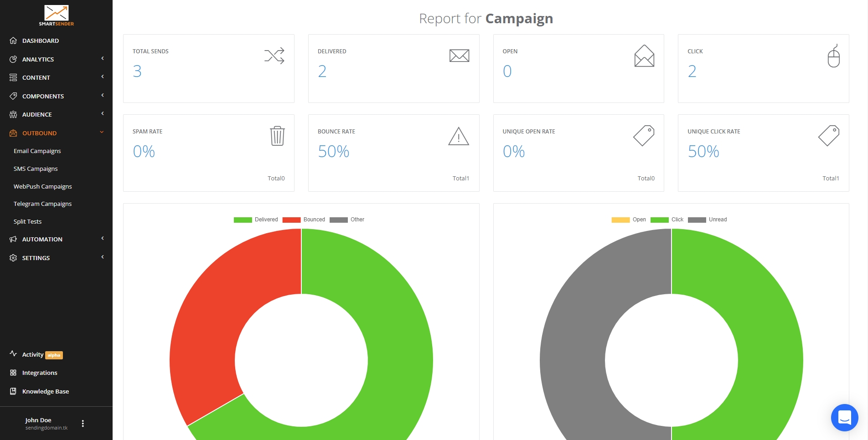
Task: Go to WebPush Campaigns
Action: point(43,186)
